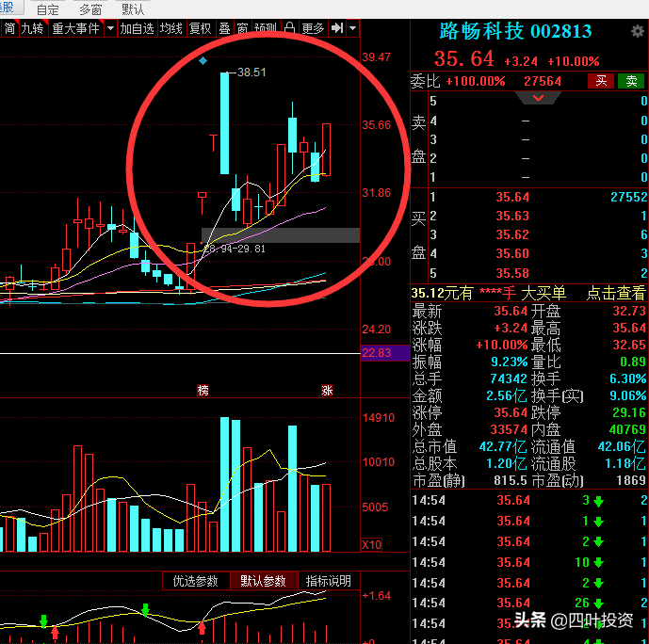
Task: Open the 指标说明 tab
Action: 329,581
